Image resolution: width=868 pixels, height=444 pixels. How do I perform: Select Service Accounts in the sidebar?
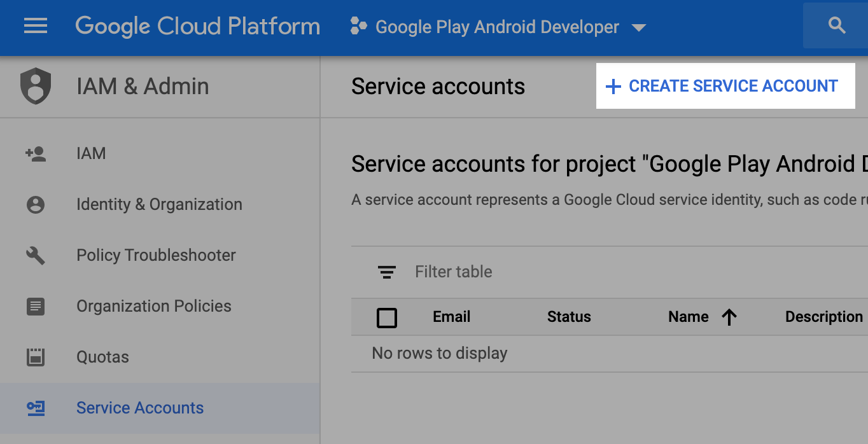pos(160,408)
